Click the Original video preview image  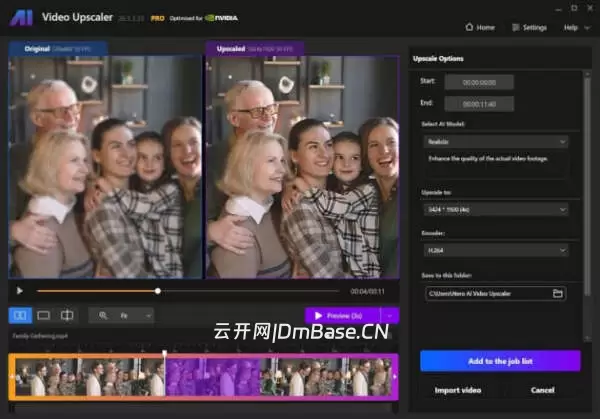(x=105, y=167)
